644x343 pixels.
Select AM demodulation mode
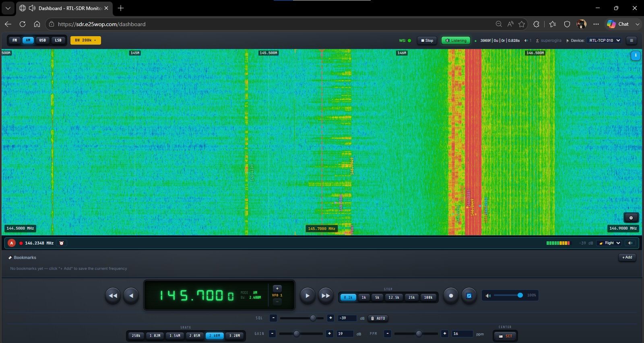(x=28, y=40)
